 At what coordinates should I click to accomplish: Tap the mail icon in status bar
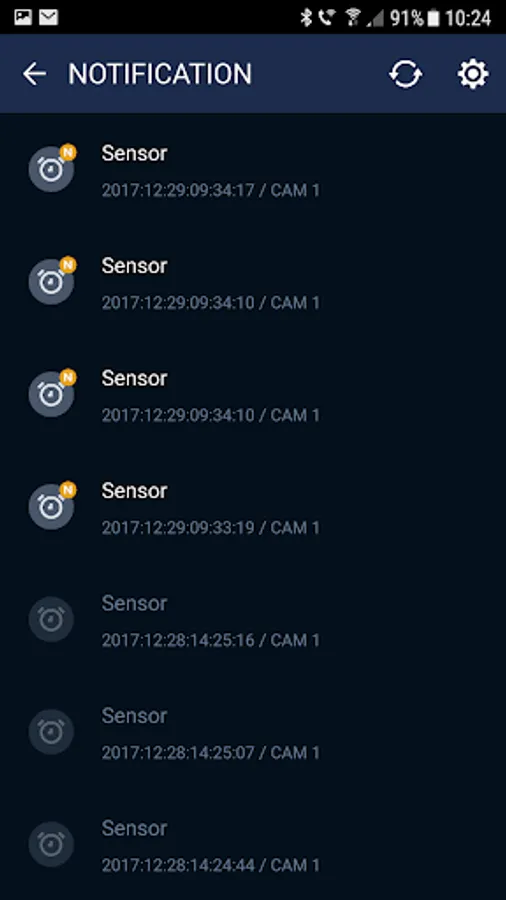point(49,17)
